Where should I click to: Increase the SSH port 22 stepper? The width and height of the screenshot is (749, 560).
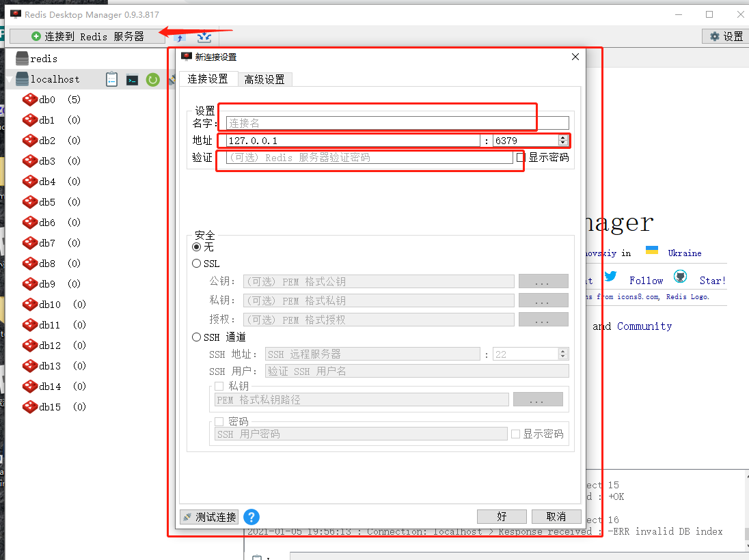[x=562, y=352]
